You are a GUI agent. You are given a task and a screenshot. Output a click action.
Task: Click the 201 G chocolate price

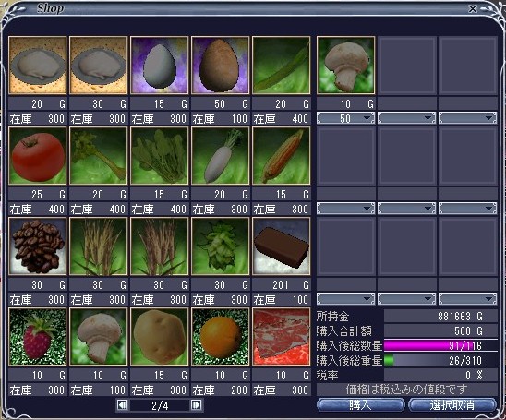[291, 285]
